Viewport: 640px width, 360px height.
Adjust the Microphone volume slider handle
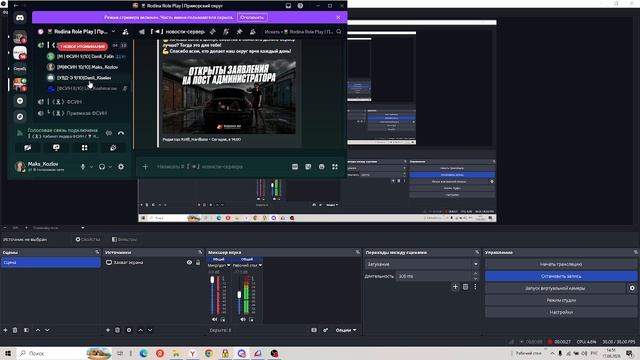point(212,280)
